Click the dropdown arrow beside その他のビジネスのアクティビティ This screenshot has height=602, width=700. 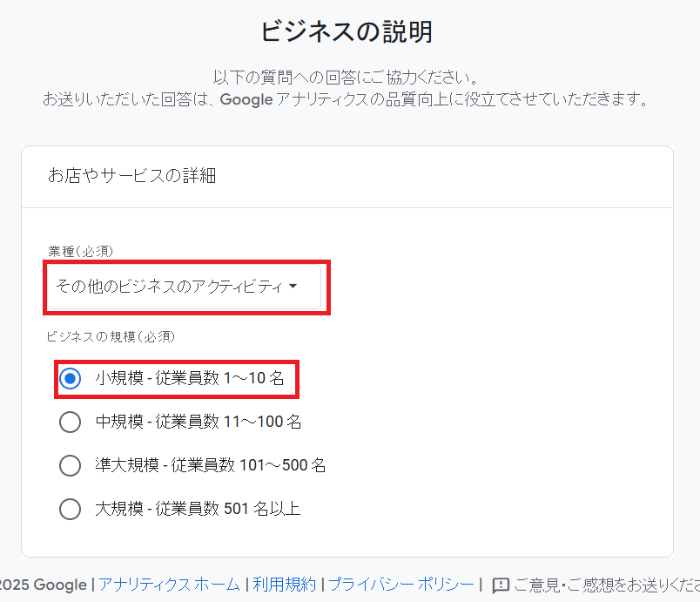point(293,286)
